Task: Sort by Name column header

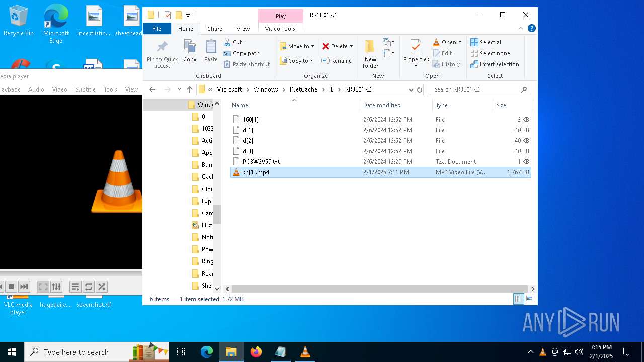Action: 295,105
